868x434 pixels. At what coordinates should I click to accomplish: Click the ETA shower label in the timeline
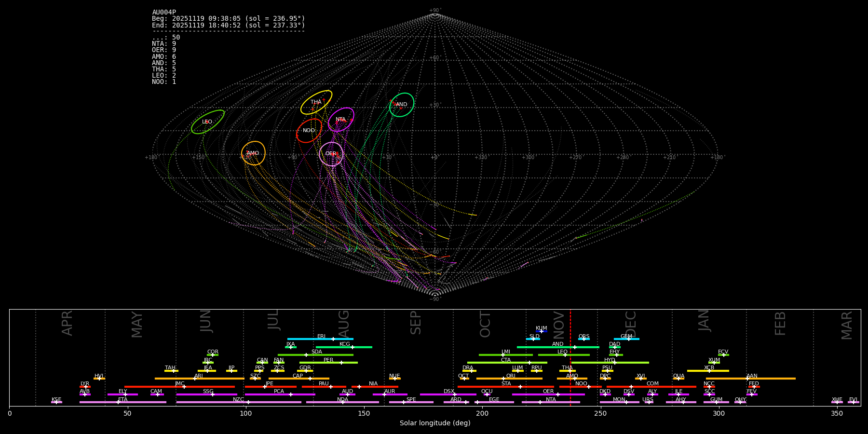point(123,400)
